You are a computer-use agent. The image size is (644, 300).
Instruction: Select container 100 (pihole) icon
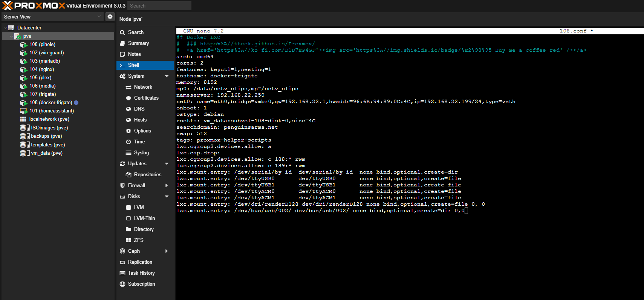click(x=23, y=45)
